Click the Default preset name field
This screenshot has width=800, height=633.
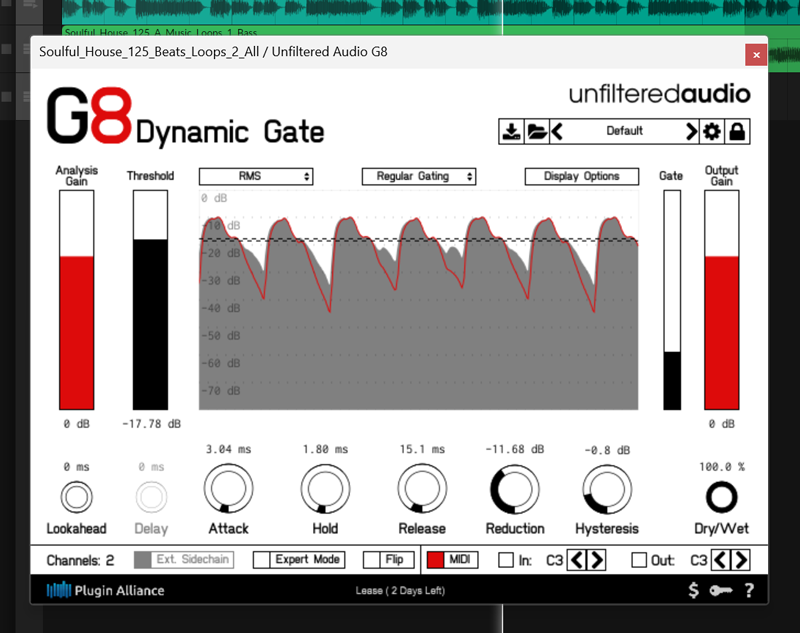[624, 132]
